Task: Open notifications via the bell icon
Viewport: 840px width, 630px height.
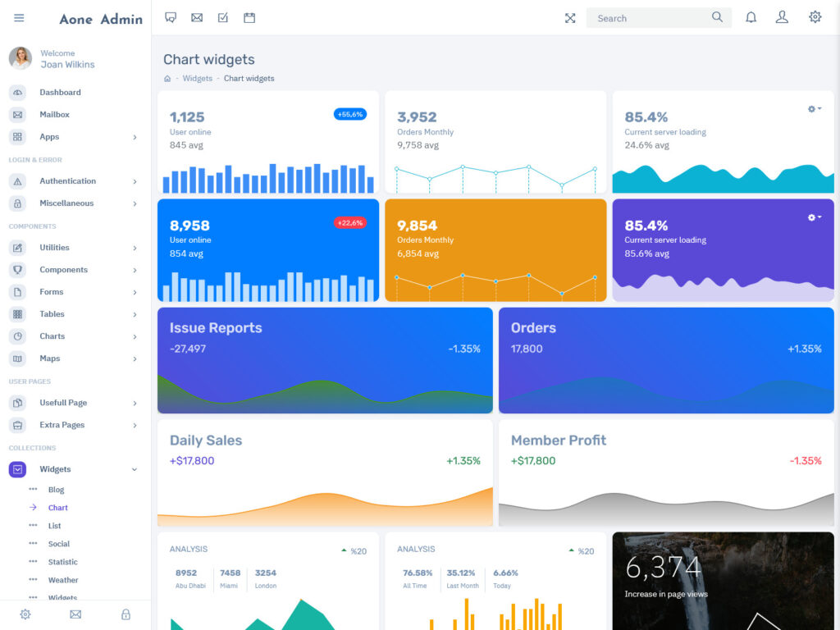Action: [751, 16]
